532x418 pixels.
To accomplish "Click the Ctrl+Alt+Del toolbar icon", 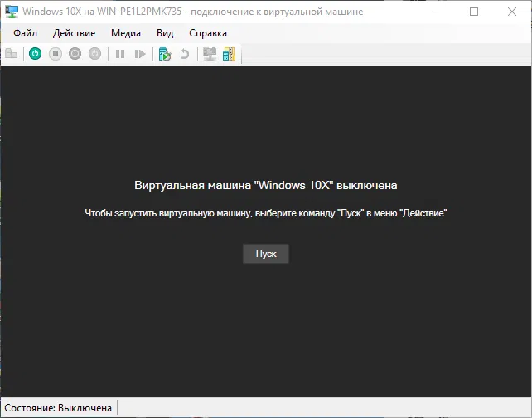I will coord(12,54).
